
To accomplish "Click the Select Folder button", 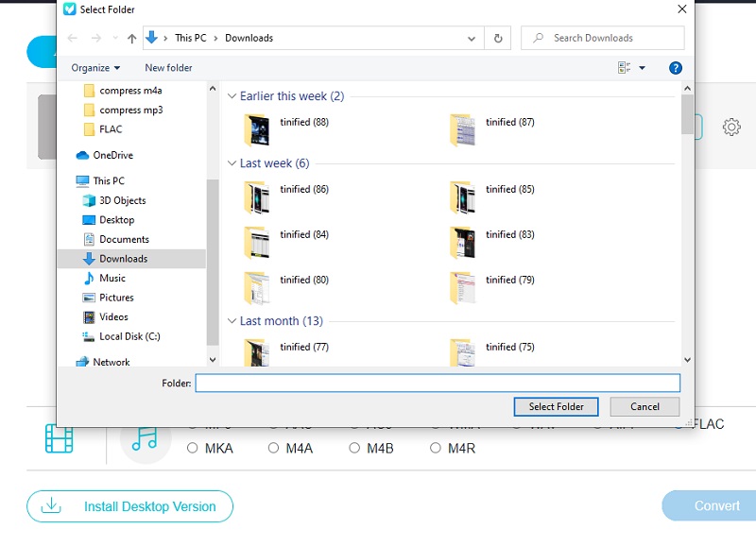I will click(x=557, y=406).
